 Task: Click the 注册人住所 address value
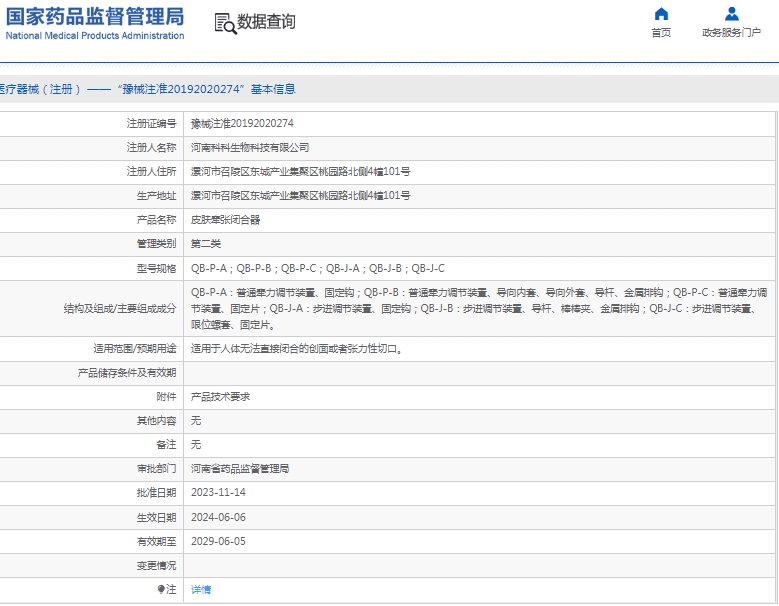pyautogui.click(x=301, y=172)
